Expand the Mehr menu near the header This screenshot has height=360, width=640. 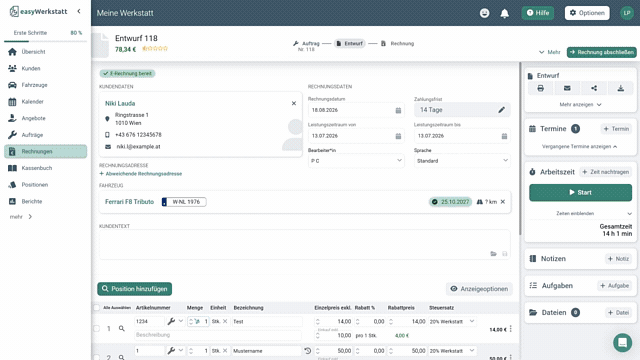[x=549, y=52]
